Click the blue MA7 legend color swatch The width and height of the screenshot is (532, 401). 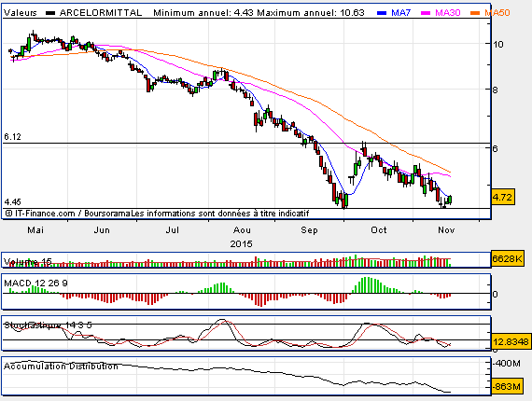382,13
